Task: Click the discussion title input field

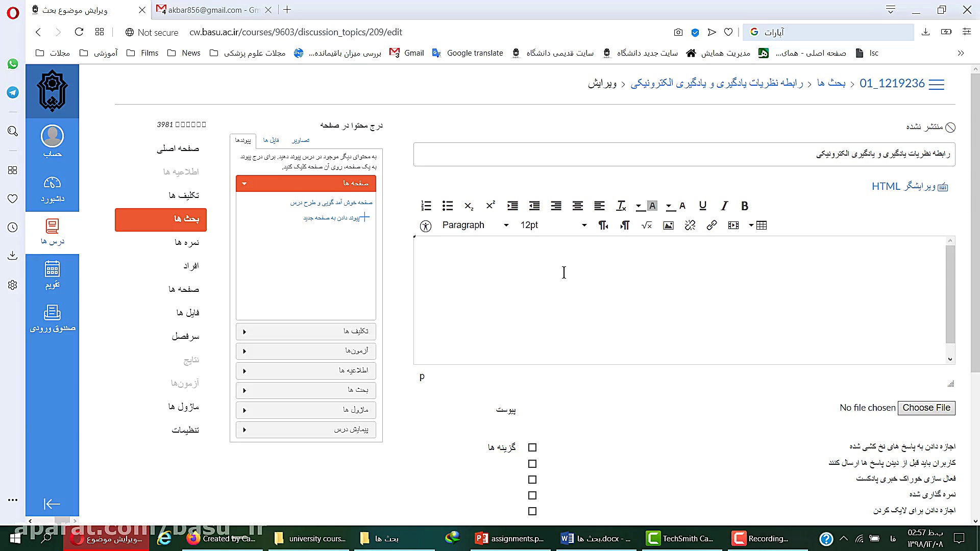Action: (x=684, y=154)
